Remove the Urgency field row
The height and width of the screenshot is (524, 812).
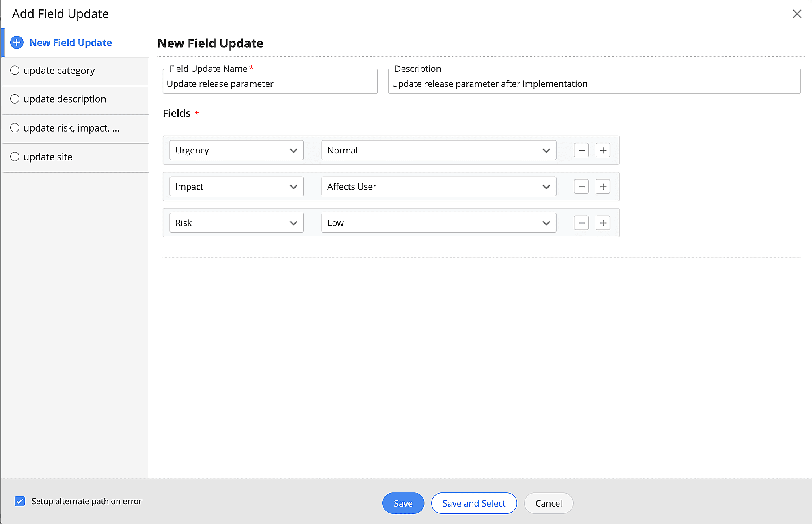coord(581,151)
